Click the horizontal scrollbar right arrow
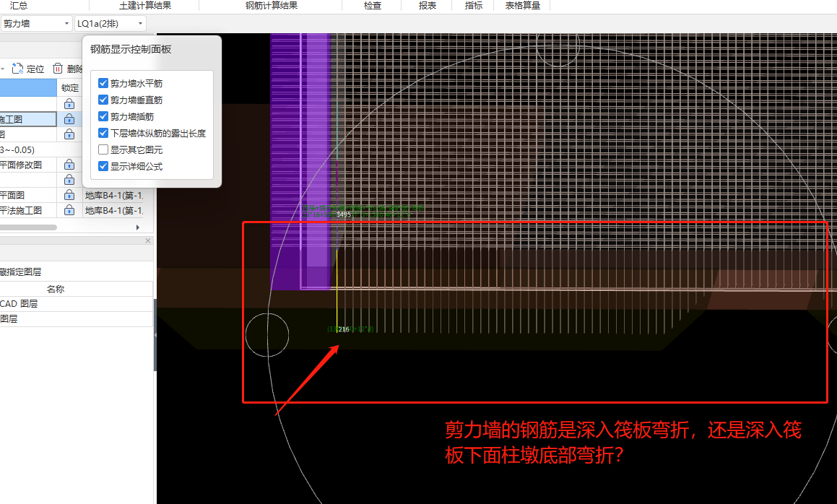 click(x=138, y=227)
